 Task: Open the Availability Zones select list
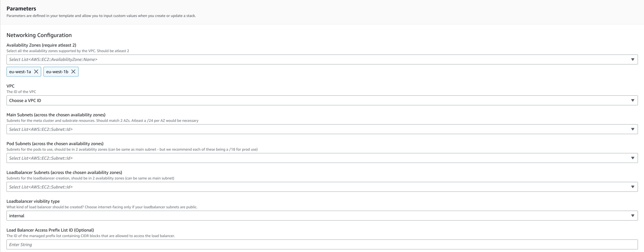click(x=300, y=59)
